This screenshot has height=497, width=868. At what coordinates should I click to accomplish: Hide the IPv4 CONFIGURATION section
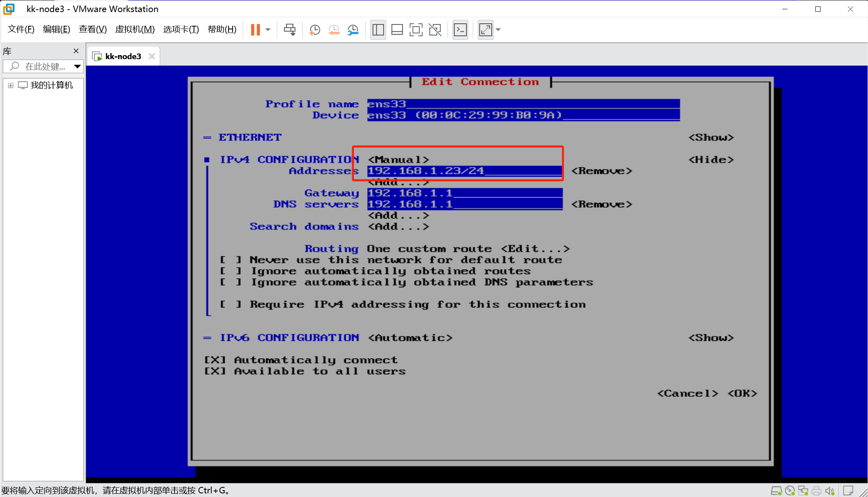point(711,160)
